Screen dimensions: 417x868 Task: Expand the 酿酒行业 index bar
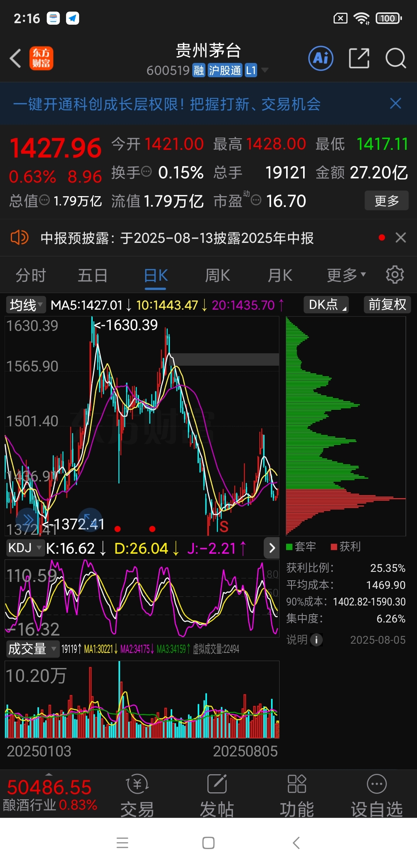(49, 774)
